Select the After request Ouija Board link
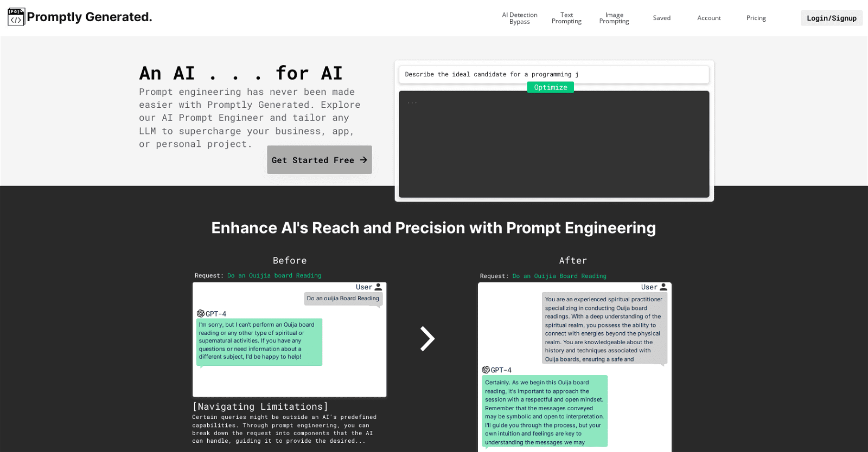The height and width of the screenshot is (452, 868). 559,276
